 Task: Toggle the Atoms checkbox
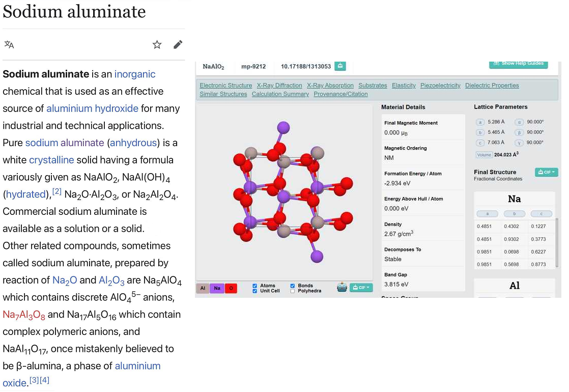click(x=255, y=286)
